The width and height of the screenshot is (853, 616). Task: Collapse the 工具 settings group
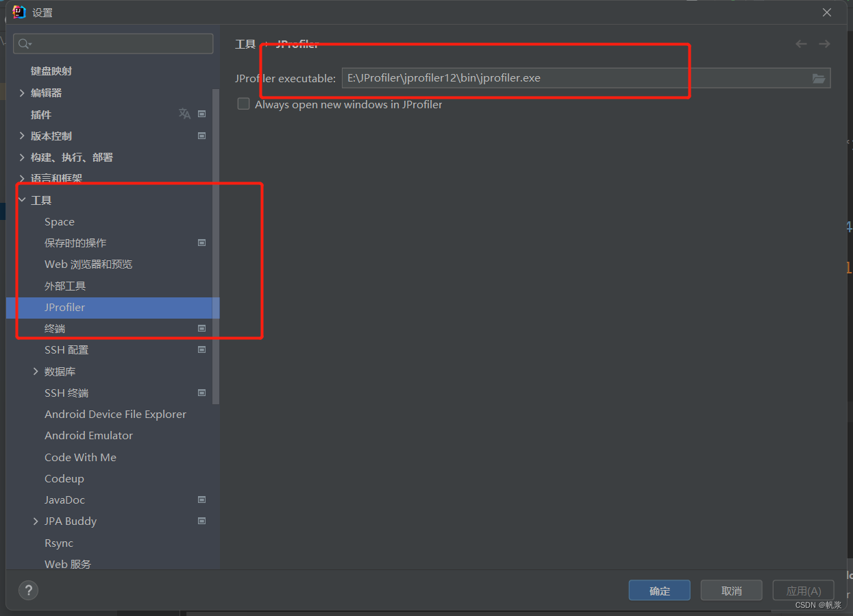pyautogui.click(x=22, y=200)
